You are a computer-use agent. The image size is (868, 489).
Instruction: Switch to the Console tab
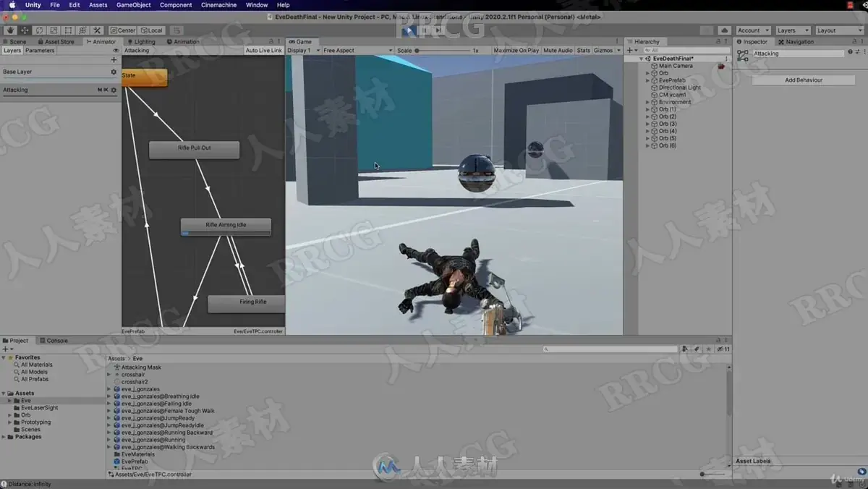(x=54, y=341)
